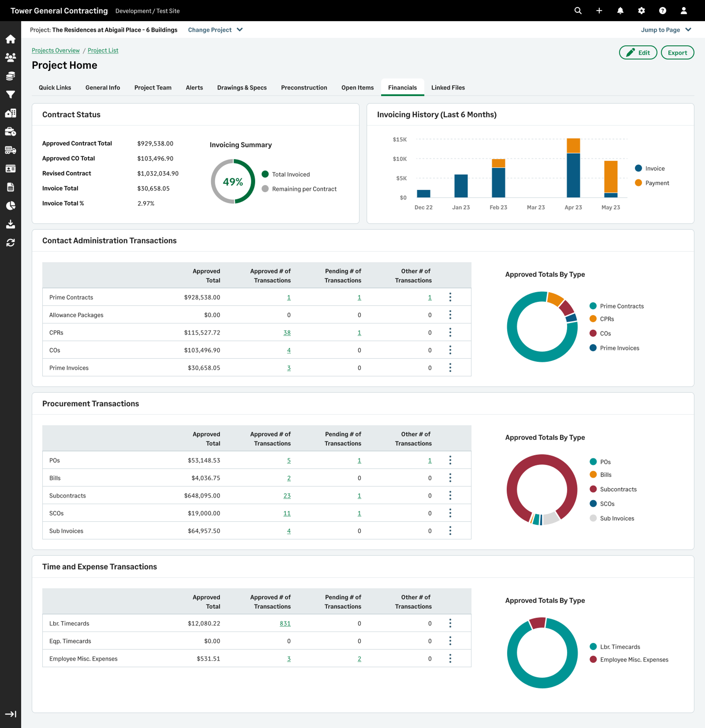Switch to the Preconstruction tab

304,88
